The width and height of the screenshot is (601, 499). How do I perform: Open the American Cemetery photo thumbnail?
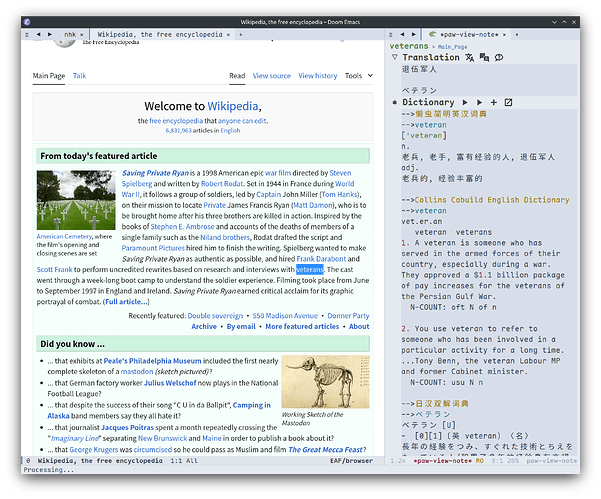click(76, 200)
